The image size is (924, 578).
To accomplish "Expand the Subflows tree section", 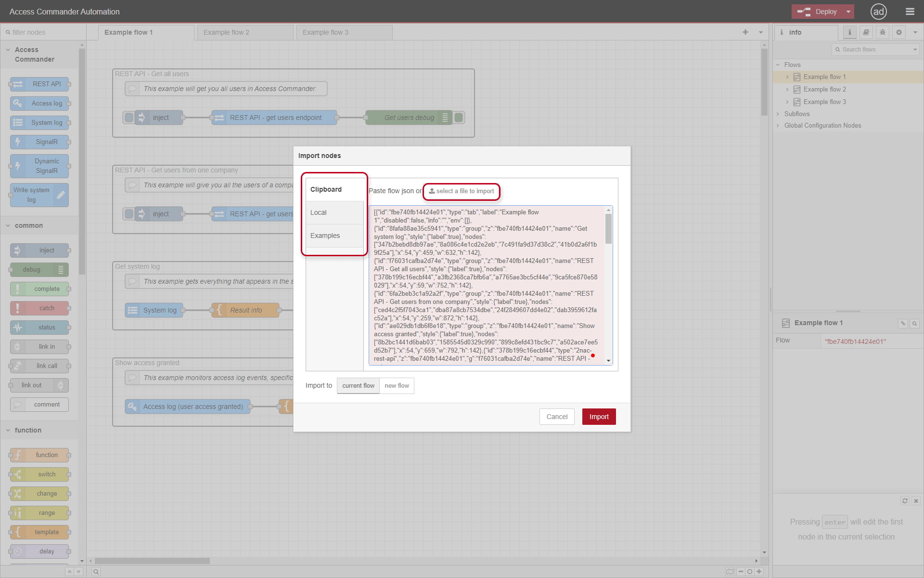I will [778, 114].
